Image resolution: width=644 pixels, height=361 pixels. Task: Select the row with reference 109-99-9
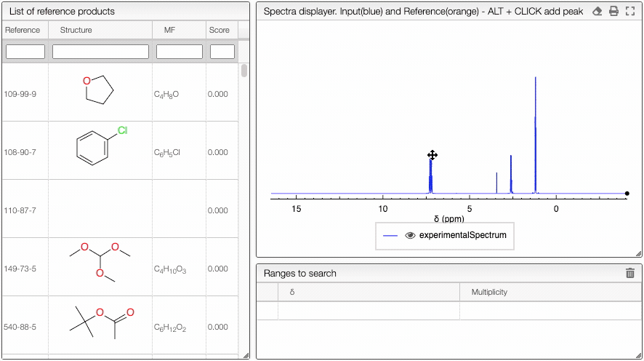[x=120, y=92]
